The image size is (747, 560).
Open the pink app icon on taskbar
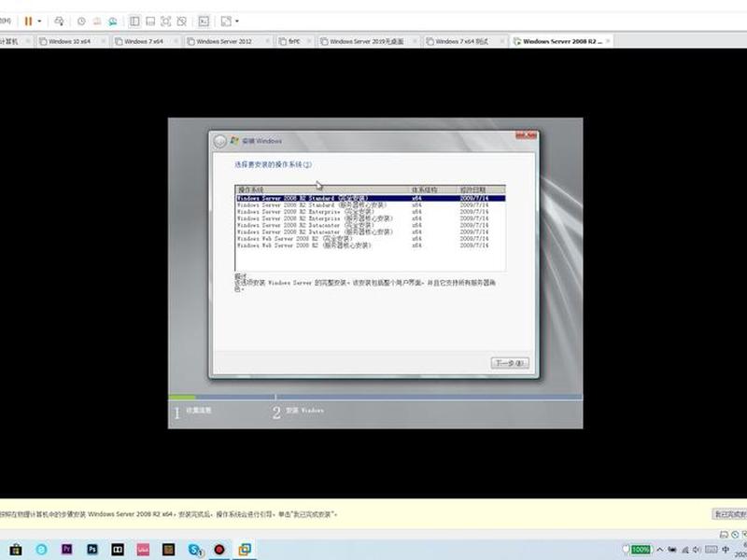click(x=143, y=550)
